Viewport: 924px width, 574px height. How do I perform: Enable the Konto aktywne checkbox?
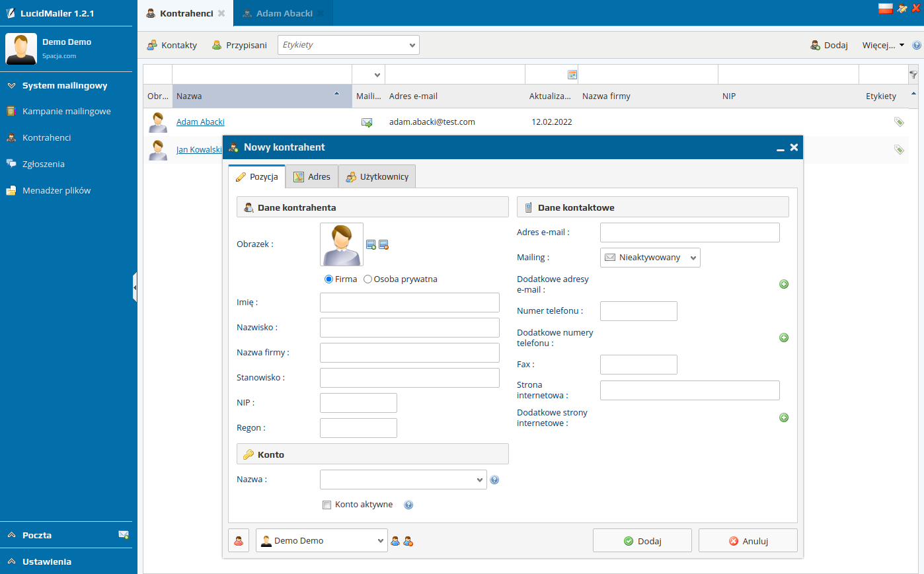coord(327,505)
